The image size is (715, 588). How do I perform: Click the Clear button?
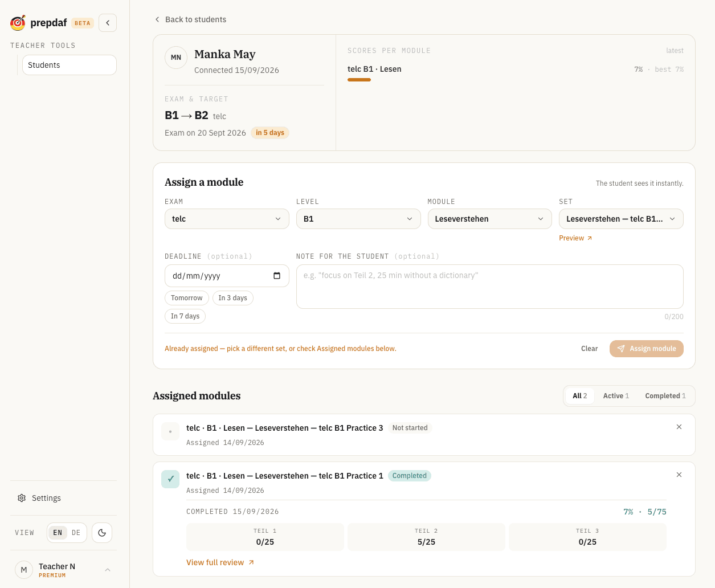click(x=589, y=349)
